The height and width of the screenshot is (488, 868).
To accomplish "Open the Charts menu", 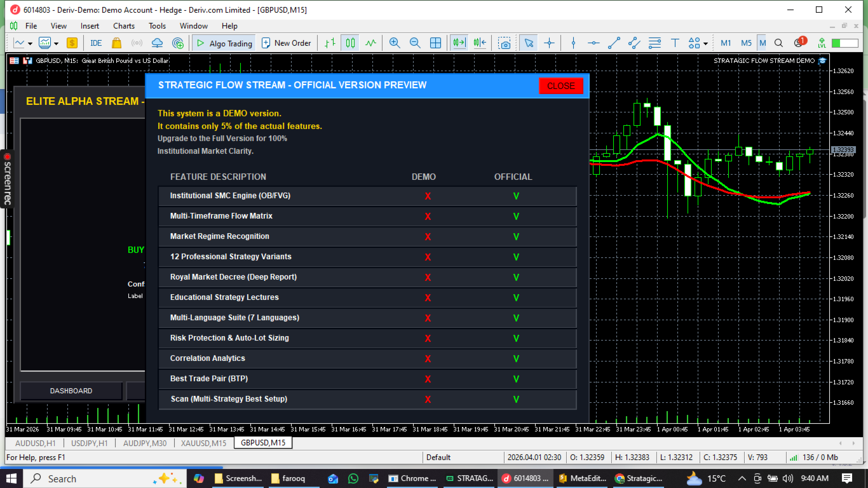I will tap(124, 26).
